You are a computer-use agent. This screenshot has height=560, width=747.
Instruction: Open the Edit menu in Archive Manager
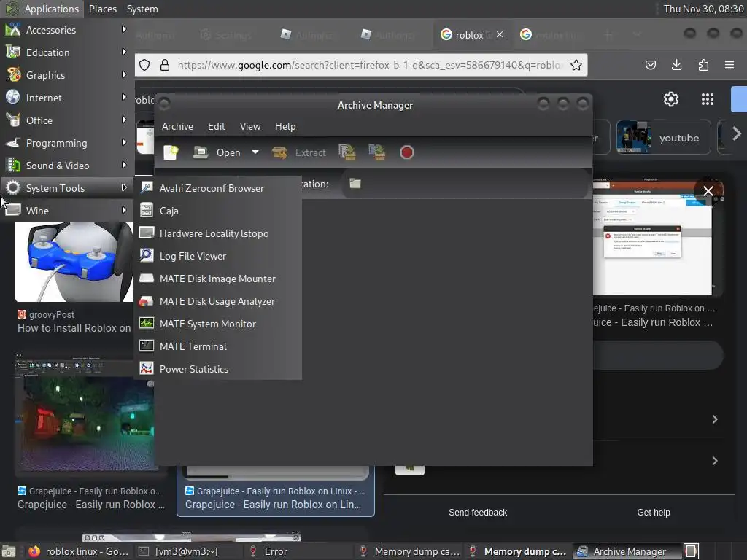coord(216,126)
